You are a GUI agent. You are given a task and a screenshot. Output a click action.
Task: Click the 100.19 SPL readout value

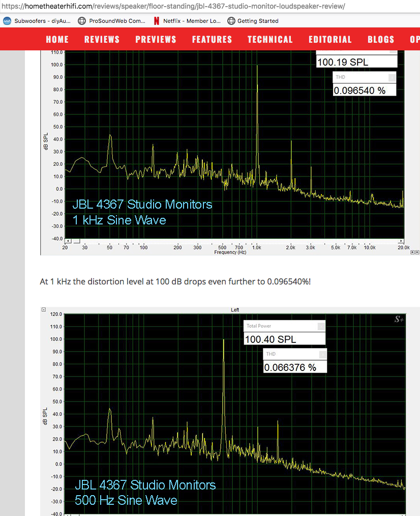click(357, 62)
